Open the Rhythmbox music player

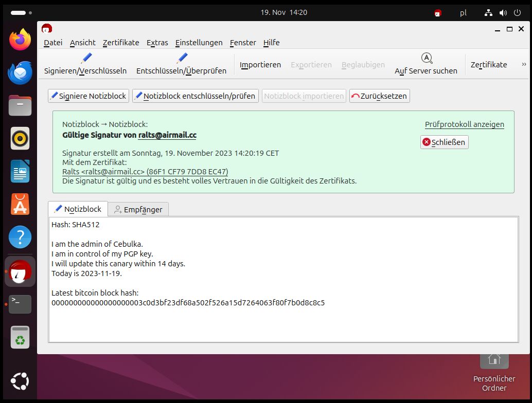pos(20,138)
